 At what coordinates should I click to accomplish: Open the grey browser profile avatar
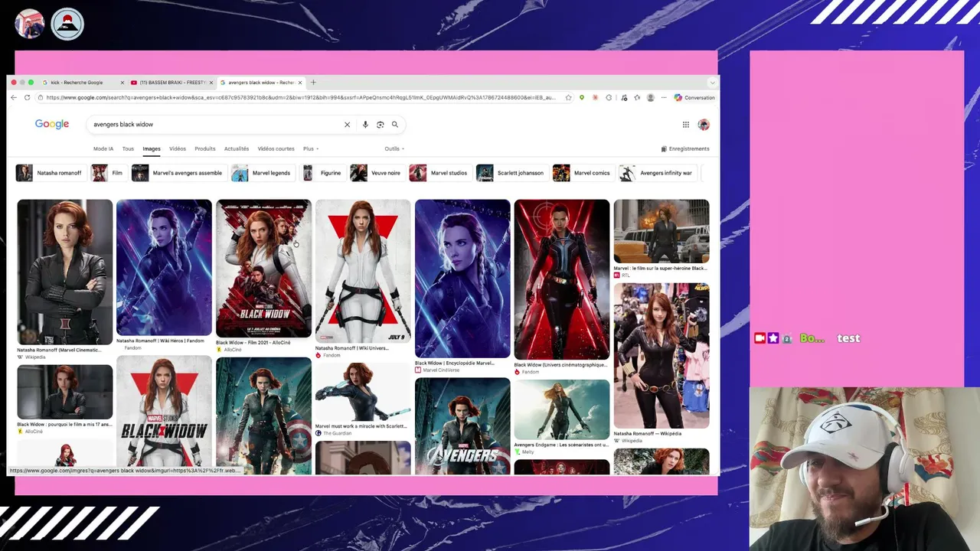651,98
